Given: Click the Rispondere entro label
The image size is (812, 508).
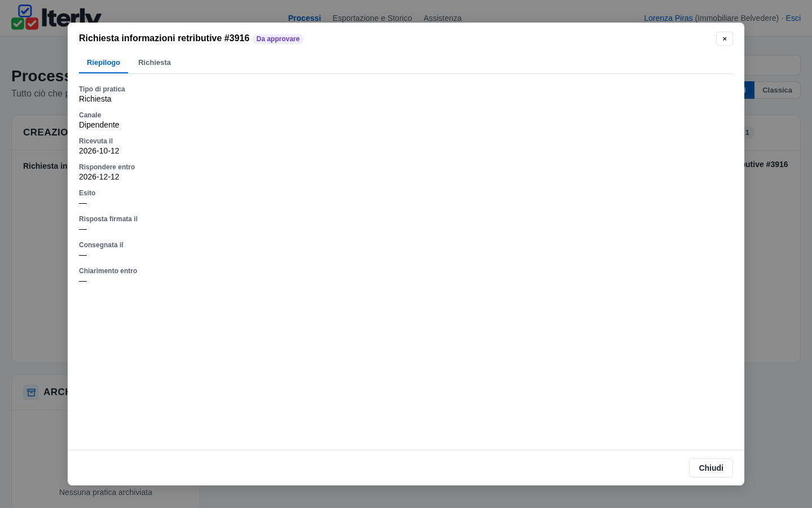Looking at the screenshot, I should (x=107, y=167).
